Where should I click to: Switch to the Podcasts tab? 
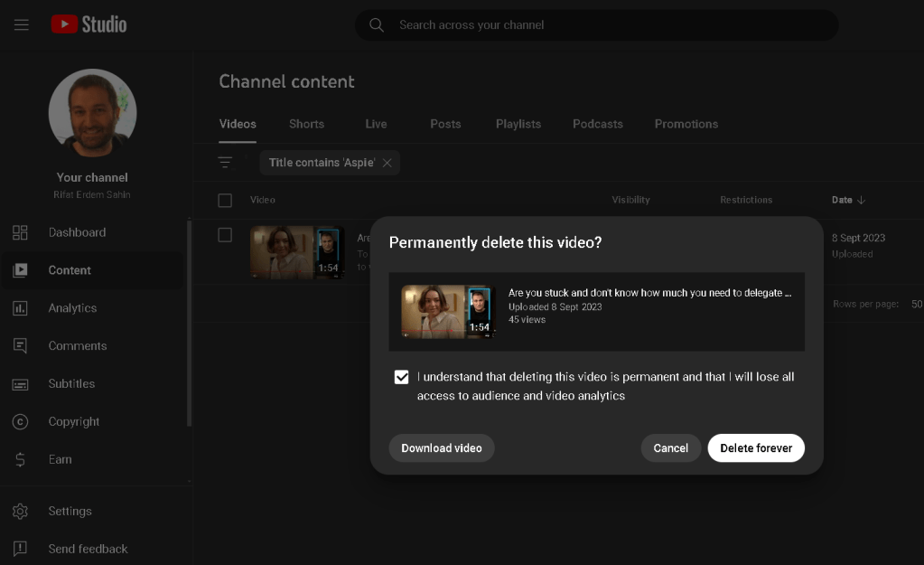[598, 124]
